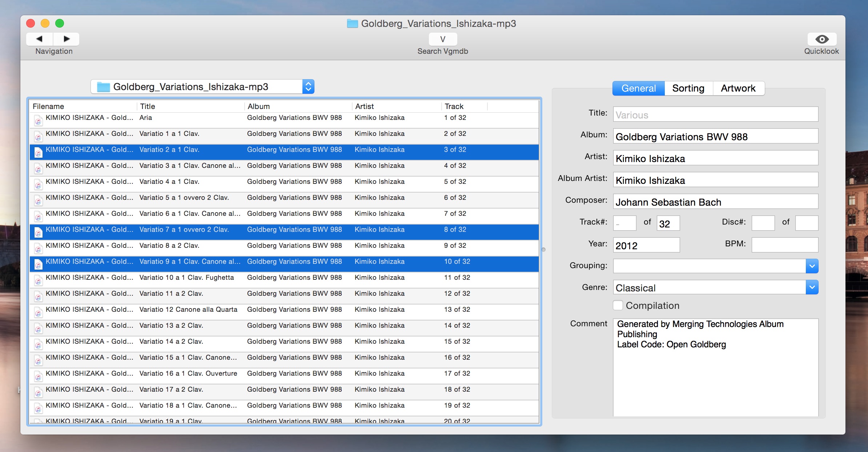Toggle the Compilation checkbox
This screenshot has width=868, height=452.
pos(618,305)
